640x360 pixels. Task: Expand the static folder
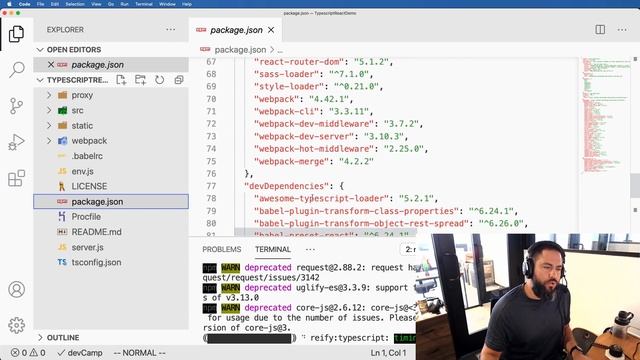click(x=49, y=125)
